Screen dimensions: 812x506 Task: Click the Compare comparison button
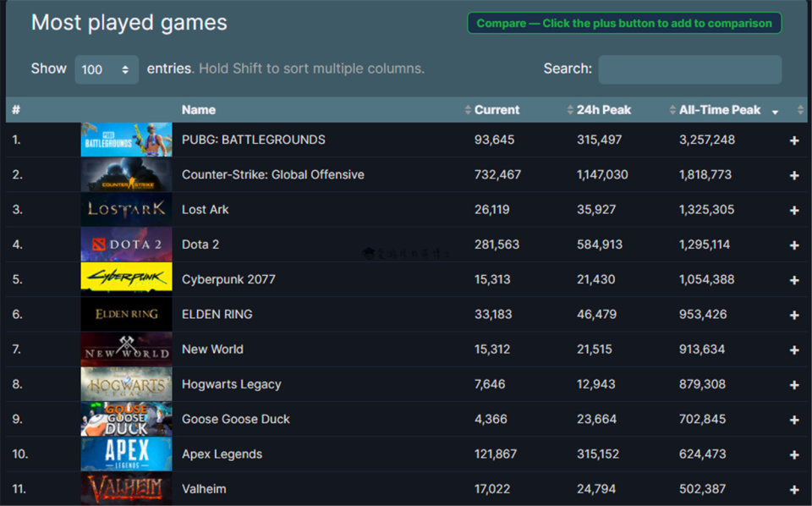coord(624,24)
